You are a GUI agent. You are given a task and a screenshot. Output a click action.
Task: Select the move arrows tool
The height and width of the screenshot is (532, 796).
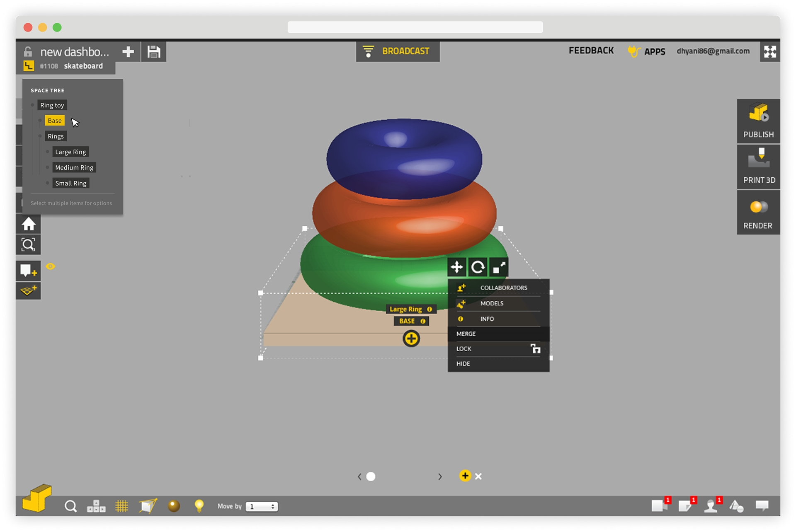point(457,267)
